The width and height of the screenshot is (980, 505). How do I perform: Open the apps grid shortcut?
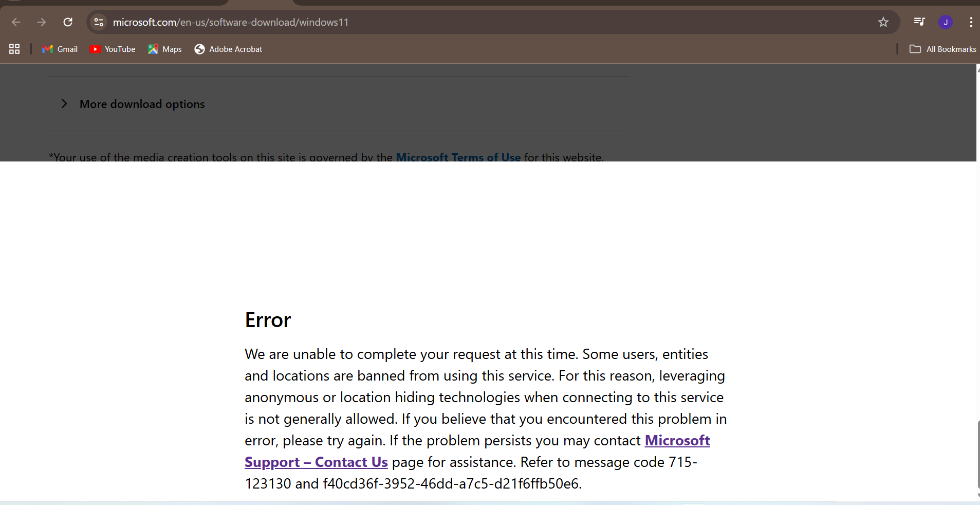click(14, 49)
